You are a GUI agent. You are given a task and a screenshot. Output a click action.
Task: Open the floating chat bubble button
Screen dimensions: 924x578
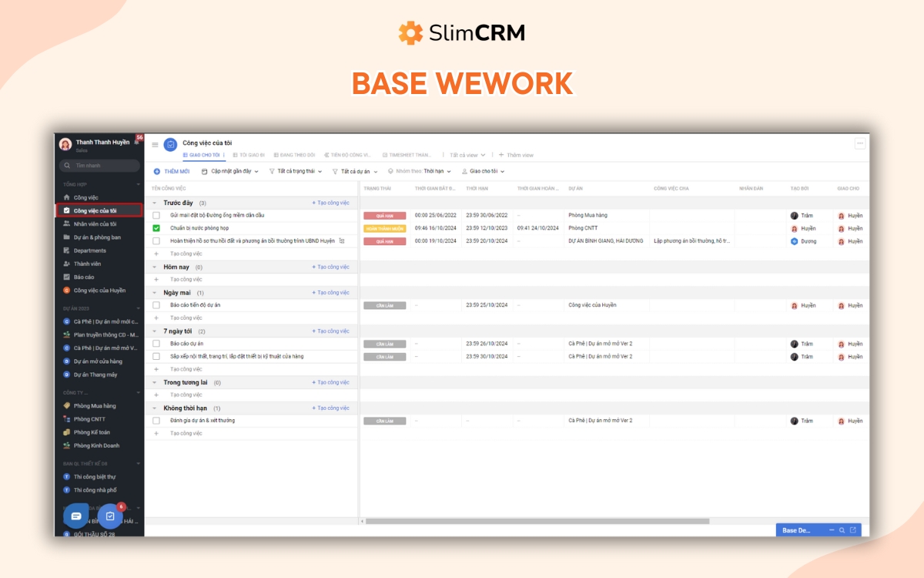pyautogui.click(x=75, y=516)
